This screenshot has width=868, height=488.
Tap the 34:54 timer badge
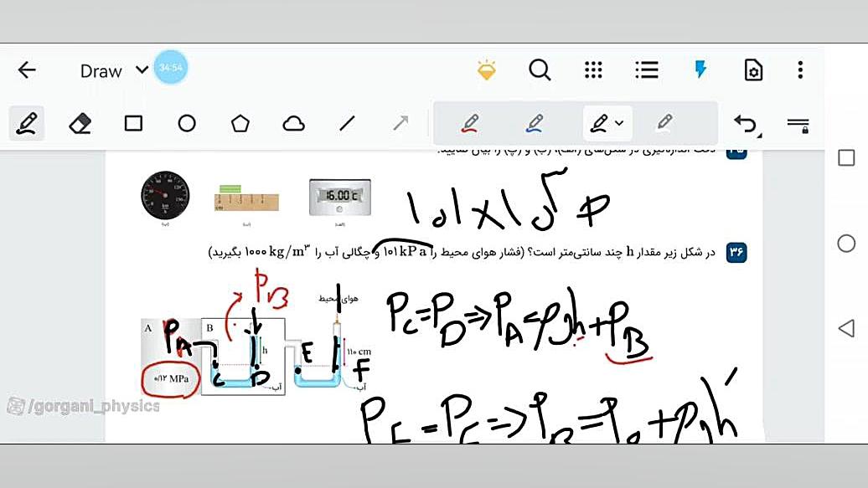(171, 68)
